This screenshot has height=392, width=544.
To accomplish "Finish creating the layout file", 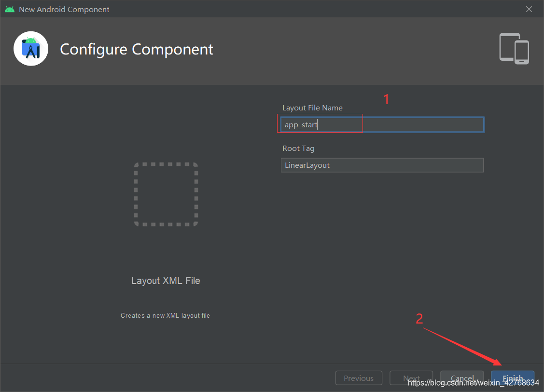I will point(513,378).
